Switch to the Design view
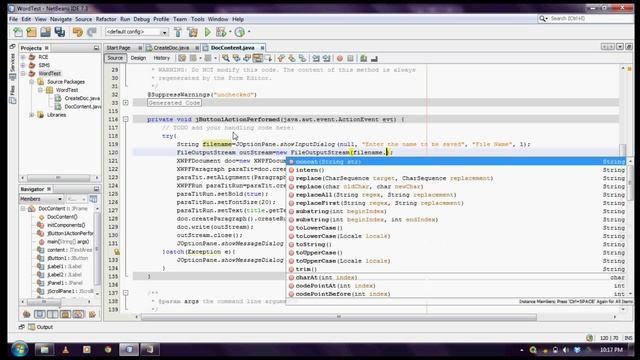The height and width of the screenshot is (360, 640). point(138,58)
